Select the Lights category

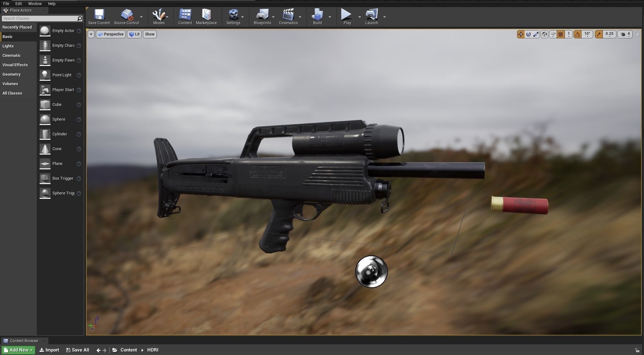tap(8, 46)
